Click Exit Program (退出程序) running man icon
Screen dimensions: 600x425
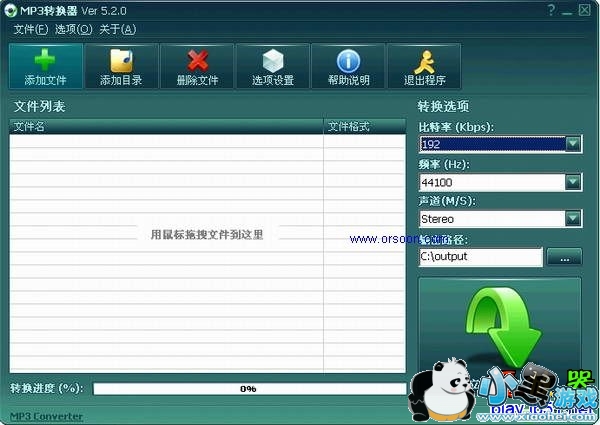[x=424, y=62]
